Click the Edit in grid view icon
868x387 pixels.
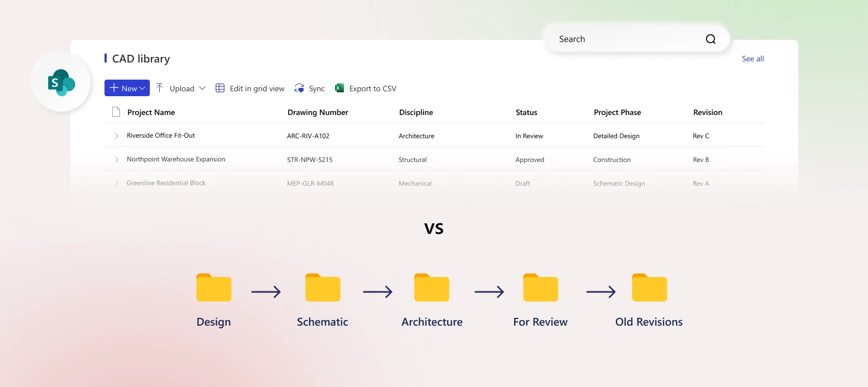pos(220,88)
